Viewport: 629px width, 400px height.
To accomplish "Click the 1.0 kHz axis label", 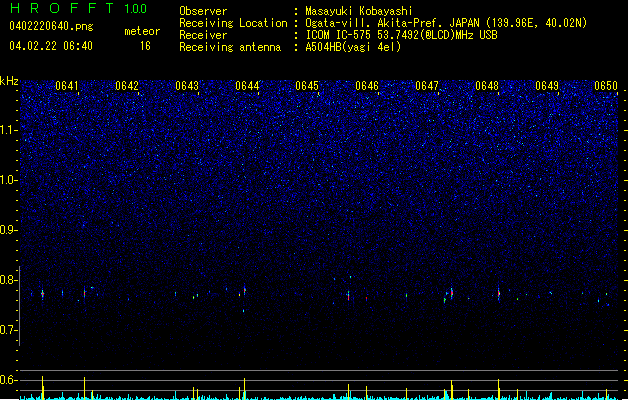I will [9, 180].
